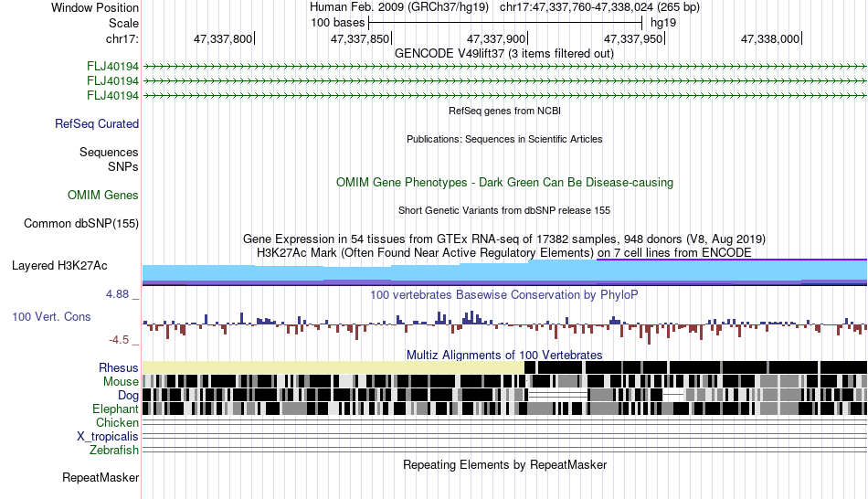Select the bottom FLJ40194 transcript label
This screenshot has width=868, height=499.
point(112,95)
